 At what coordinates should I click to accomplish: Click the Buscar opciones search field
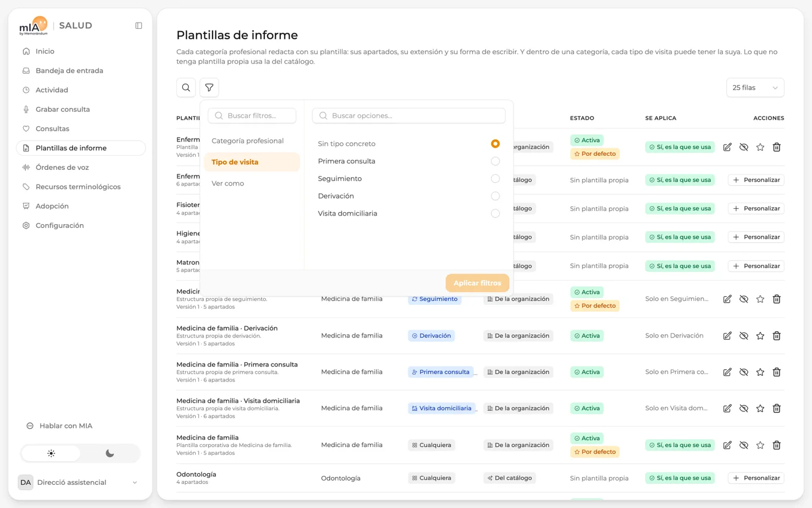click(x=409, y=116)
